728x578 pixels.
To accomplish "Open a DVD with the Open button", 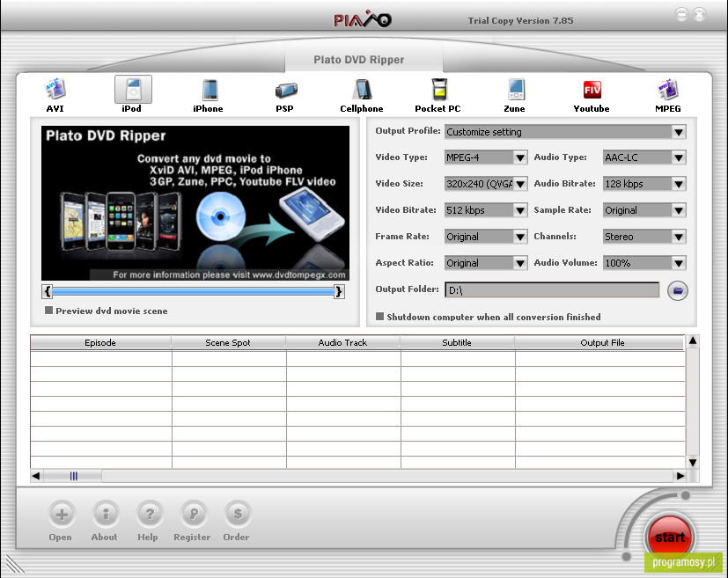I will pyautogui.click(x=62, y=514).
